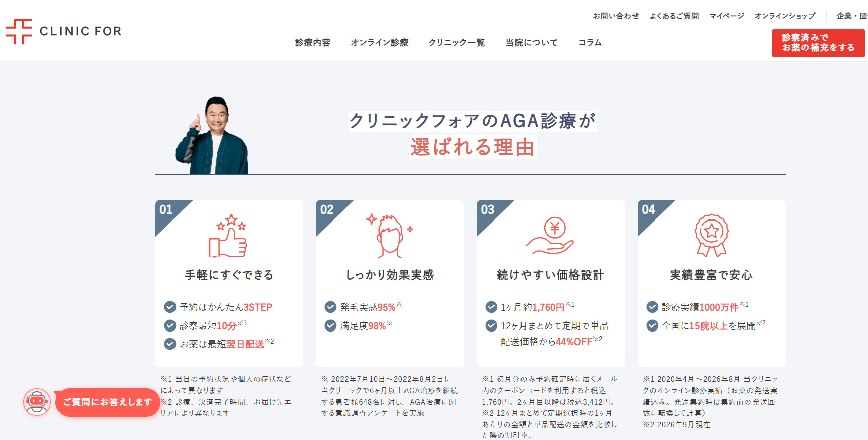Open the 診療内容 menu
The width and height of the screenshot is (868, 440).
(313, 43)
